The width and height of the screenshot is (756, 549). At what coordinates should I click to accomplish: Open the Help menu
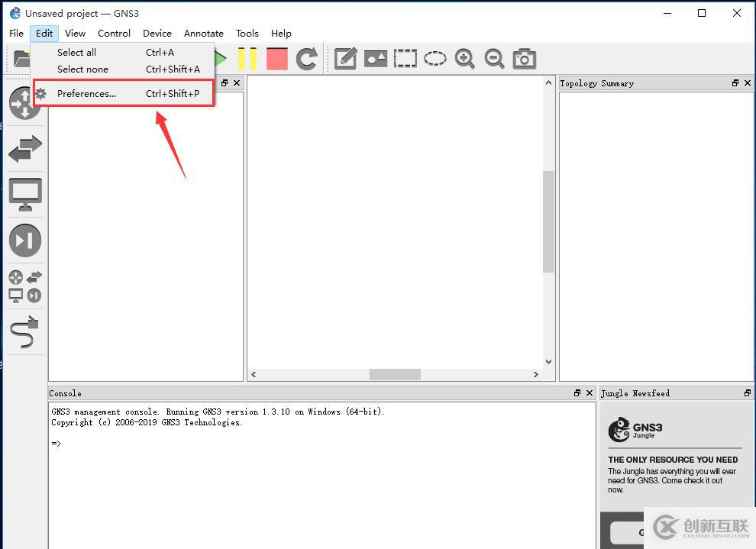[x=281, y=34]
